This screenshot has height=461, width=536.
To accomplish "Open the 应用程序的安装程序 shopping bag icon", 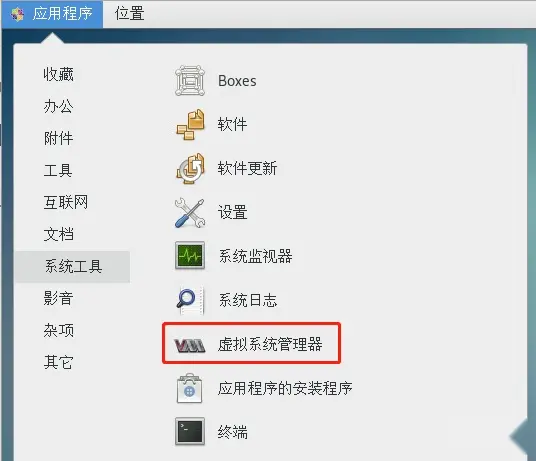I will click(190, 388).
